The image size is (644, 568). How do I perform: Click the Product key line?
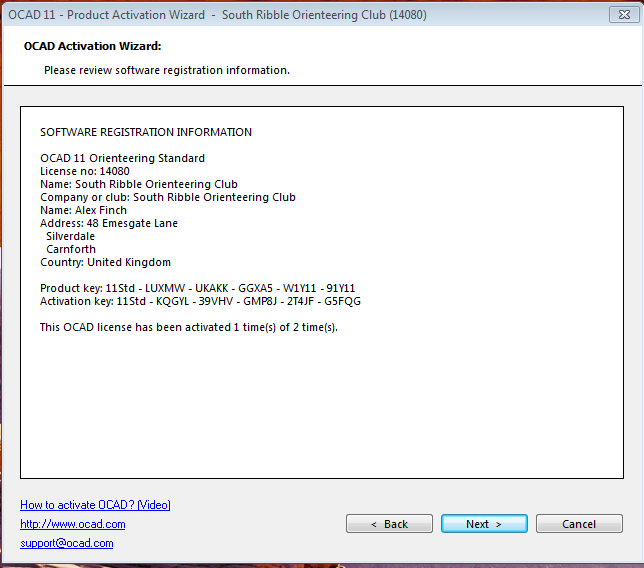pyautogui.click(x=197, y=288)
